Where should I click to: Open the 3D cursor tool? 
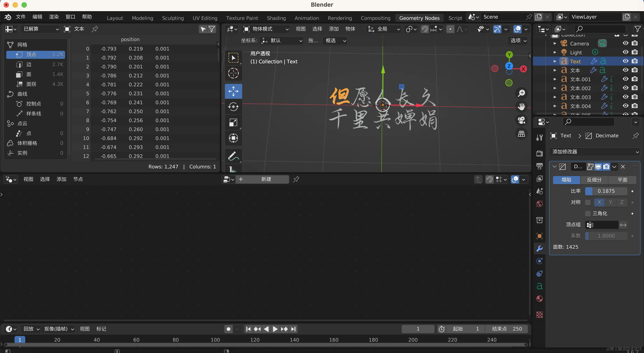coord(233,73)
